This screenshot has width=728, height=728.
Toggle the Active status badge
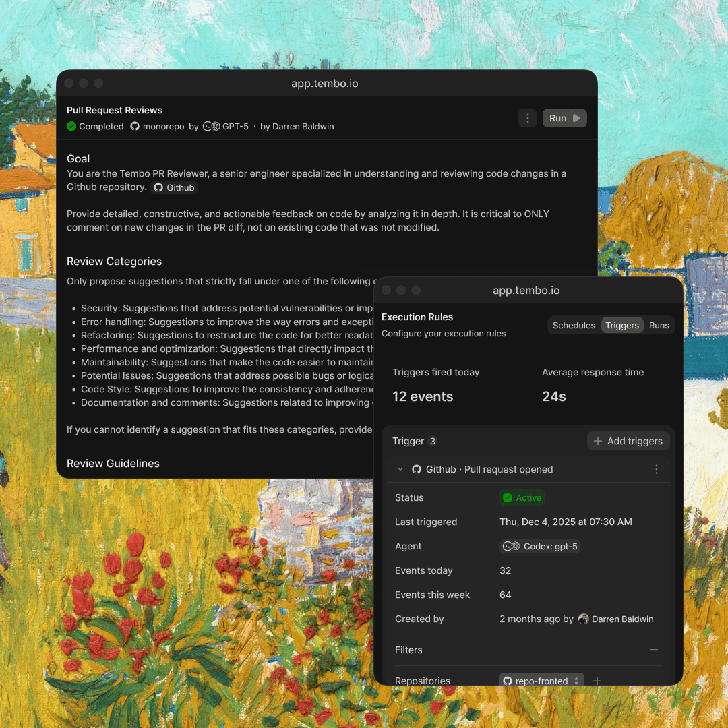pyautogui.click(x=522, y=497)
